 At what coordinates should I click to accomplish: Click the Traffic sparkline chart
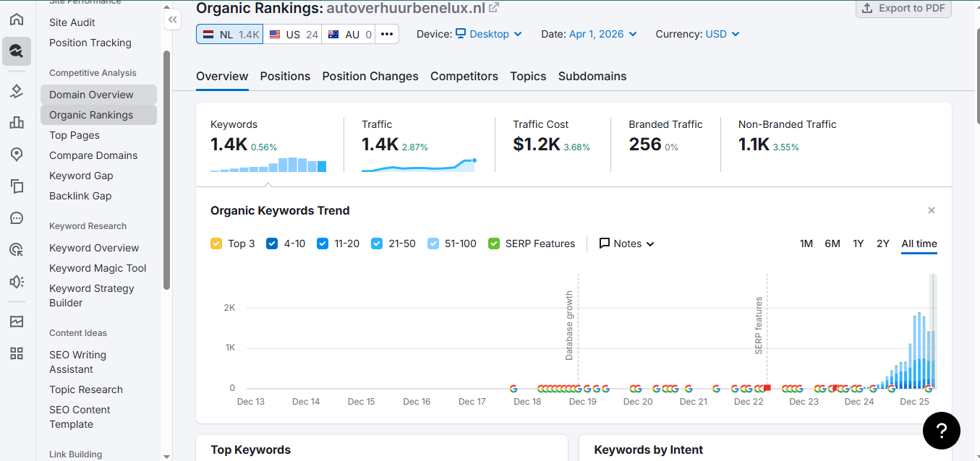pyautogui.click(x=419, y=165)
